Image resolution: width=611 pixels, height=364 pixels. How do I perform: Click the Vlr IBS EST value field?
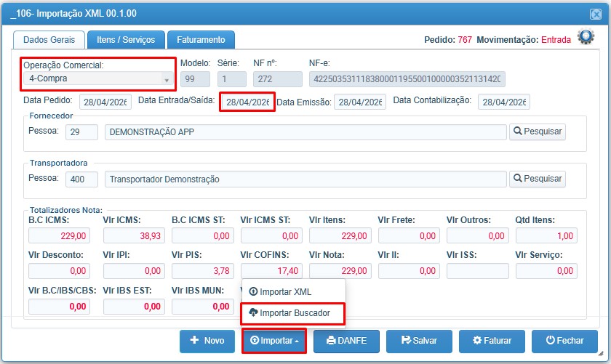point(134,307)
